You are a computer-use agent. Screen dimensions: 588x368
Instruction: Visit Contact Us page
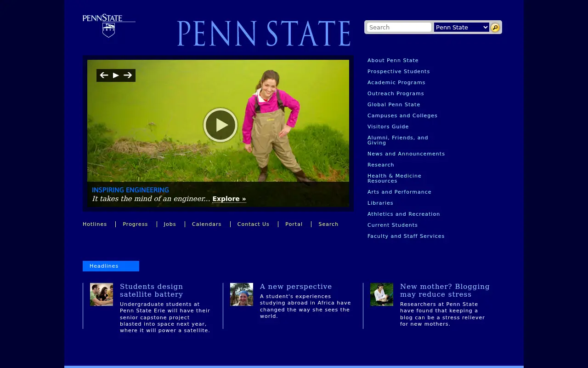tap(253, 224)
